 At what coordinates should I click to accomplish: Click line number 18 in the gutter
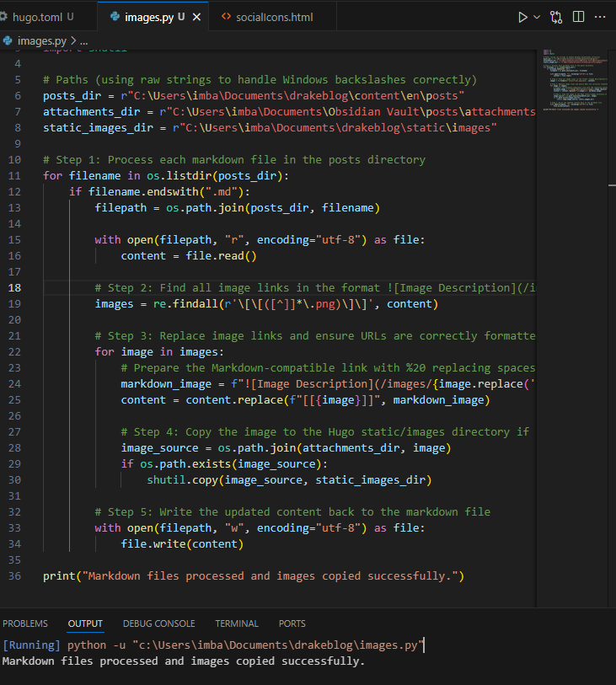click(13, 287)
